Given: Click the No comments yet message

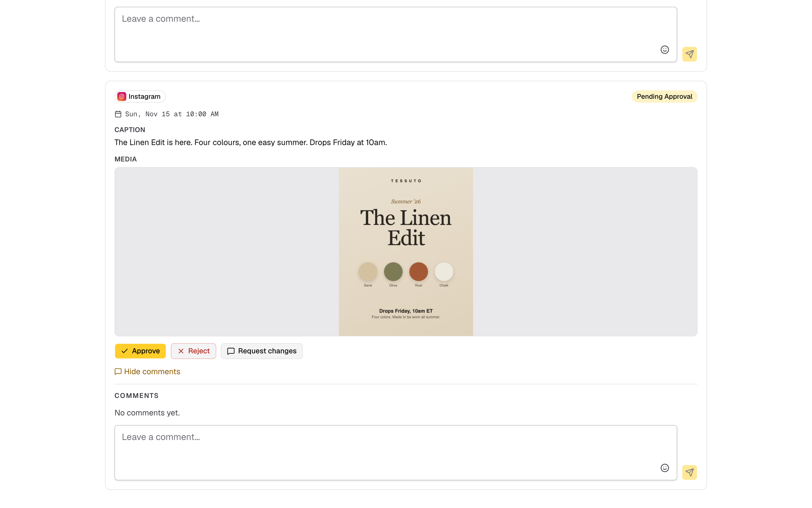Looking at the screenshot, I should (x=147, y=413).
